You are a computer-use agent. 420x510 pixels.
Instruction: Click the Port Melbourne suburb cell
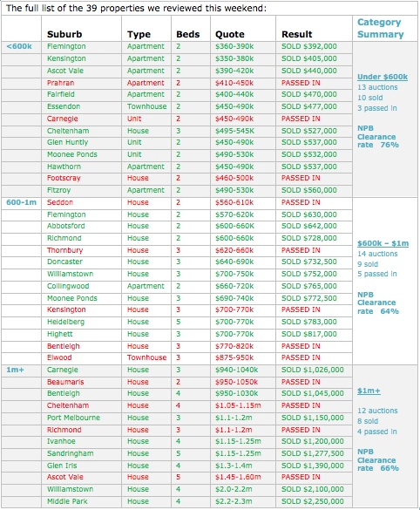click(73, 418)
